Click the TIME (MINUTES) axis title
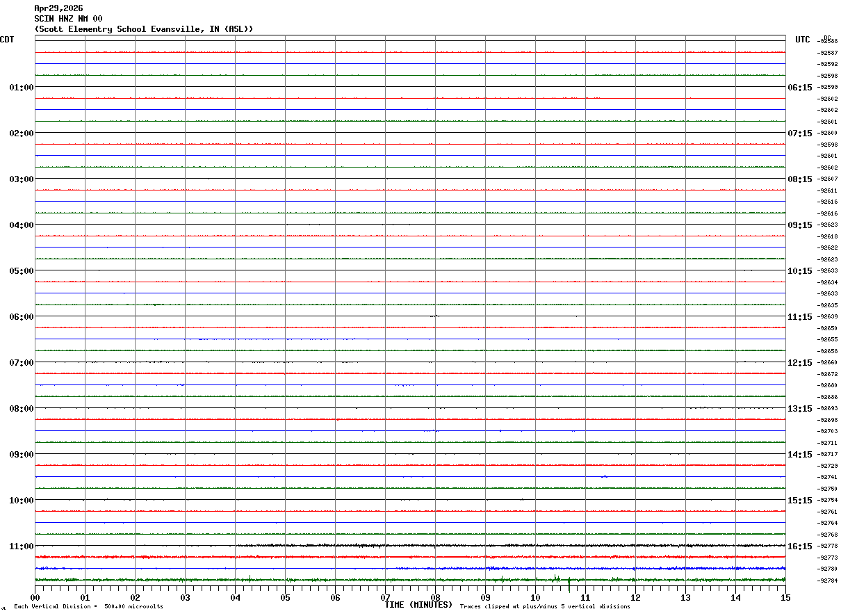Image resolution: width=841 pixels, height=616 pixels. coord(418,605)
